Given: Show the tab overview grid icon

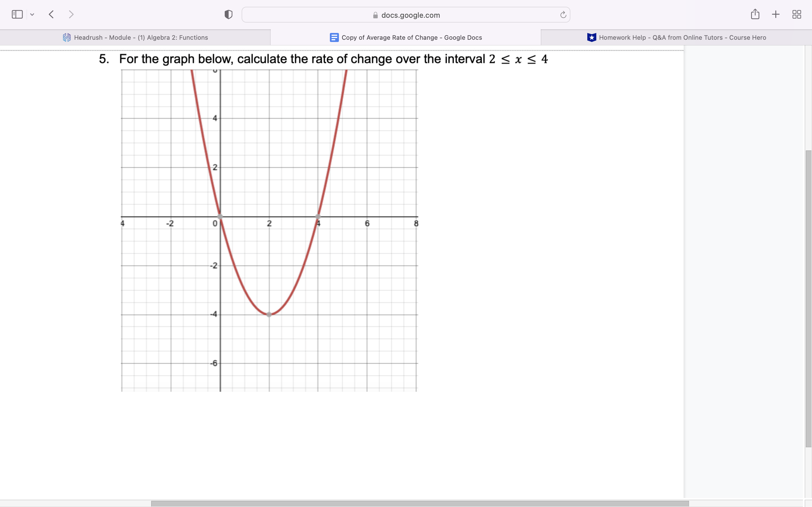Looking at the screenshot, I should click(796, 14).
